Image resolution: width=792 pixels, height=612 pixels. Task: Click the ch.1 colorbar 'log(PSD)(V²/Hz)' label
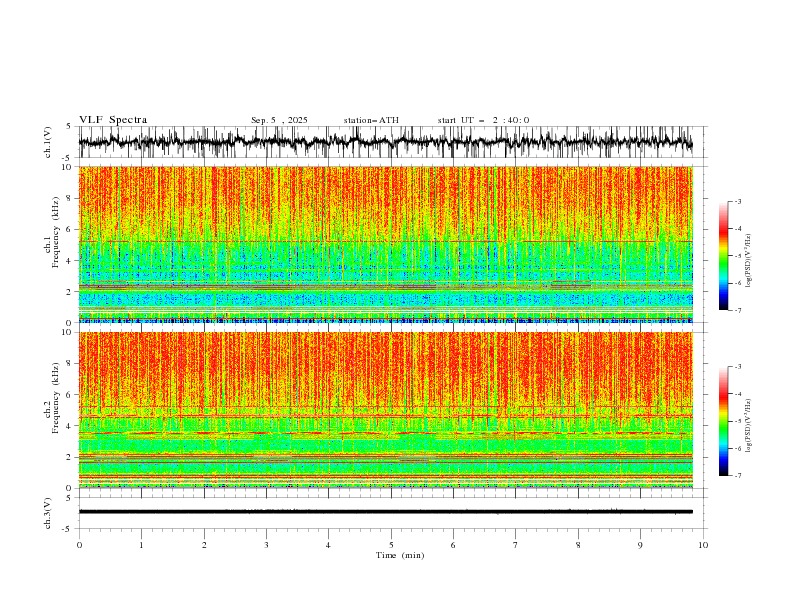coord(748,261)
